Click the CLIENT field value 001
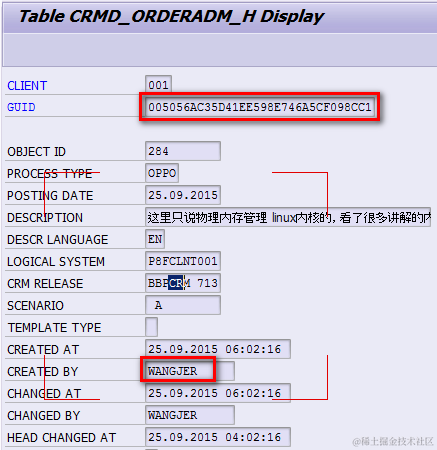The height and width of the screenshot is (450, 437). pyautogui.click(x=158, y=85)
